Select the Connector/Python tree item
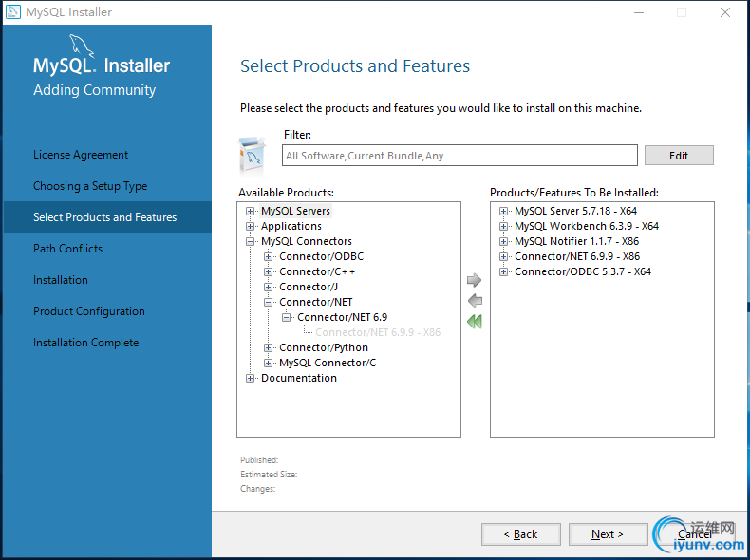Viewport: 750px width, 560px height. coord(324,347)
